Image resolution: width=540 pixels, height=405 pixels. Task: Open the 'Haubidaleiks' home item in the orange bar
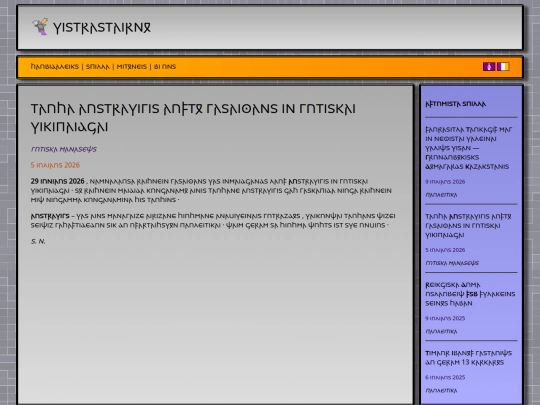click(54, 66)
